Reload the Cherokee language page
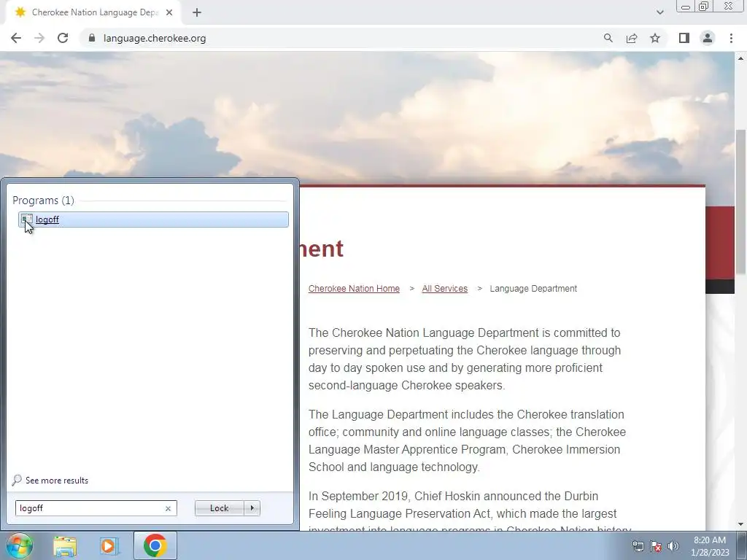 click(63, 38)
